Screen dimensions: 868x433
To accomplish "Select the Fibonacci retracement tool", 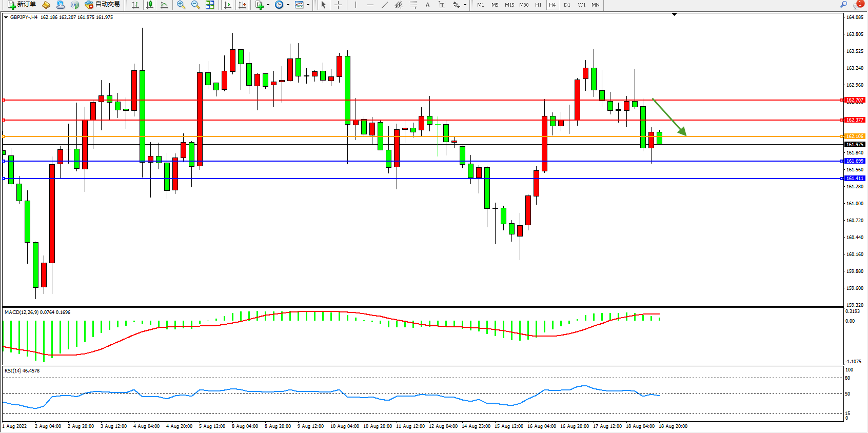I will [x=413, y=5].
